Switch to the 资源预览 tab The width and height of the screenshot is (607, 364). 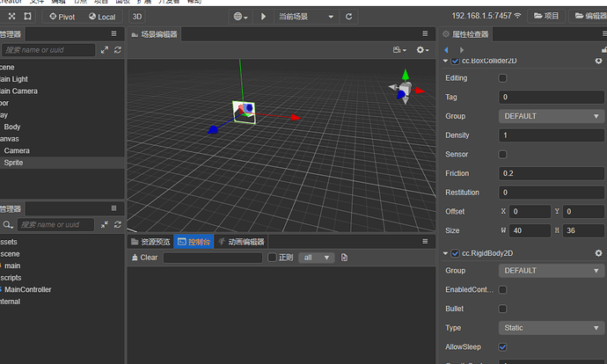[x=150, y=242]
